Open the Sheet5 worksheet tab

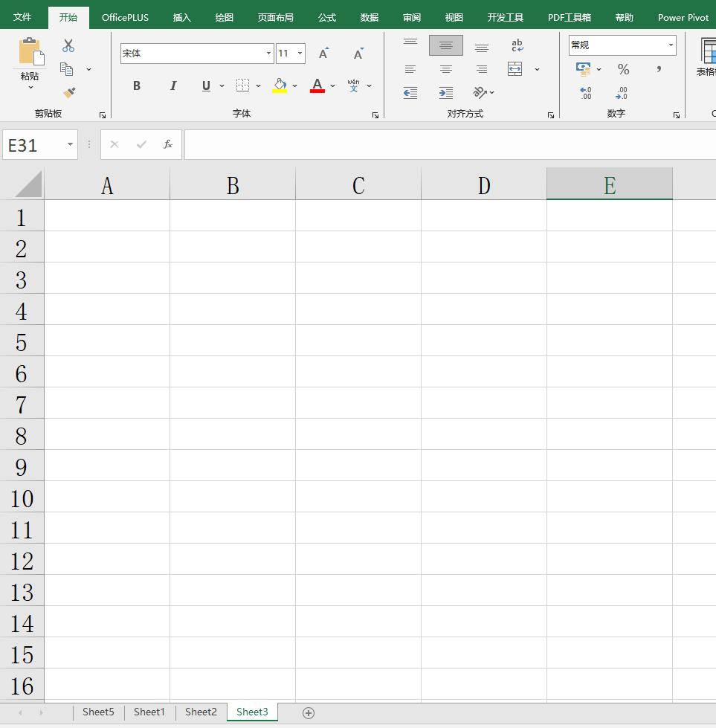[98, 712]
